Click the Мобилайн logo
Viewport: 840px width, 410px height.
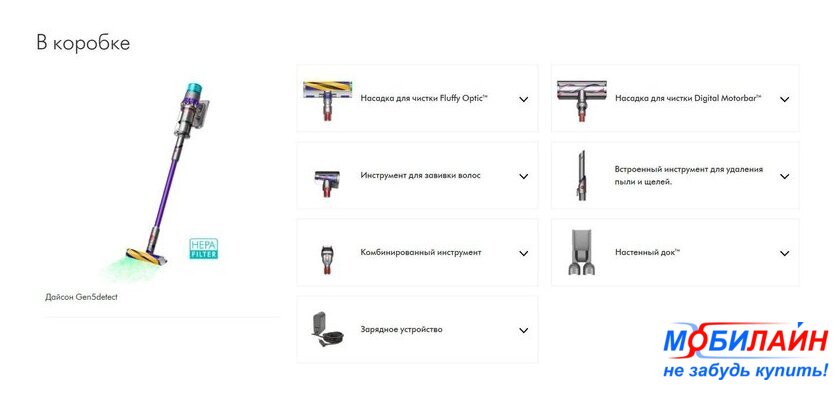(x=746, y=351)
